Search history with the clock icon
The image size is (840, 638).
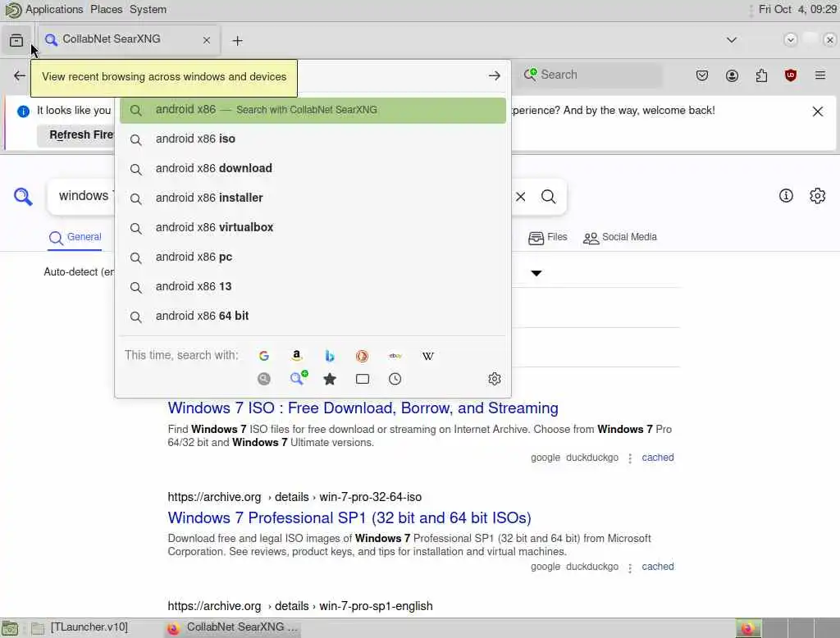[x=395, y=379]
